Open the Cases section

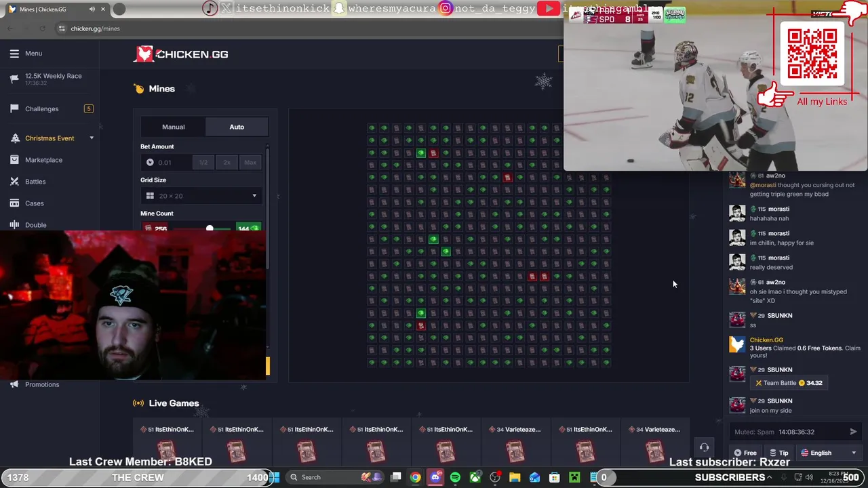(35, 203)
